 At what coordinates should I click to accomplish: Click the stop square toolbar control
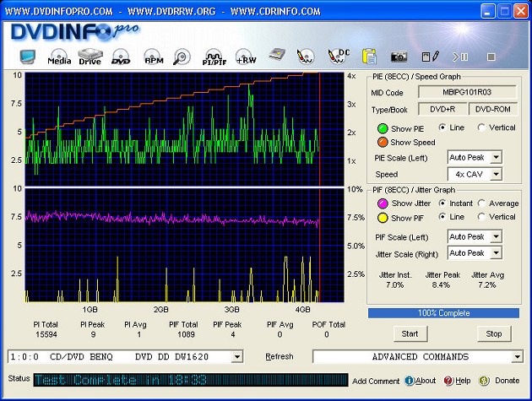click(x=491, y=57)
